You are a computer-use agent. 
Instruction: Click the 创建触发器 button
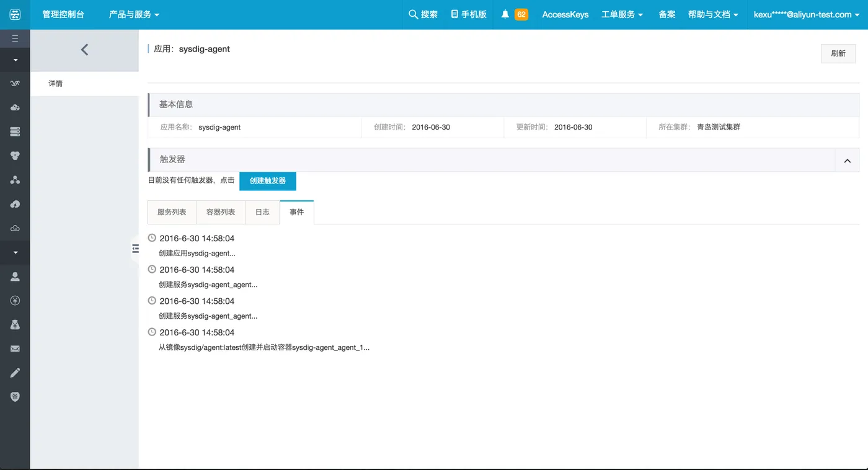coord(268,181)
